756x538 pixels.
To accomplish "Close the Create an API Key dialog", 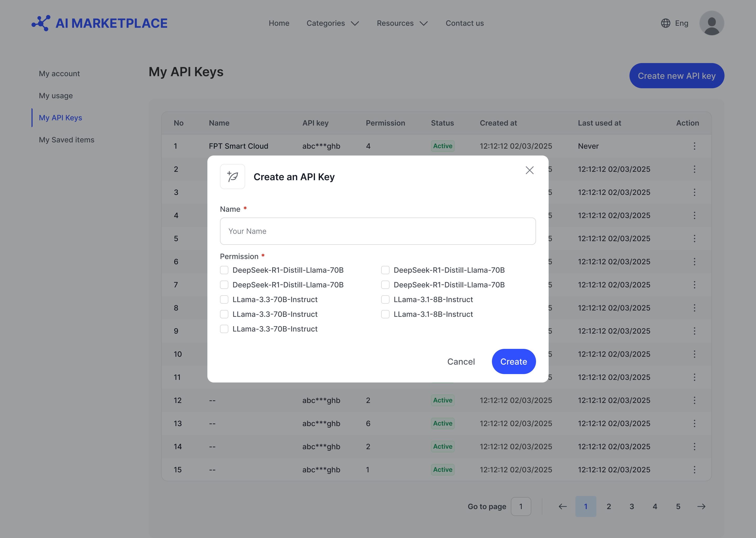I will [x=530, y=170].
